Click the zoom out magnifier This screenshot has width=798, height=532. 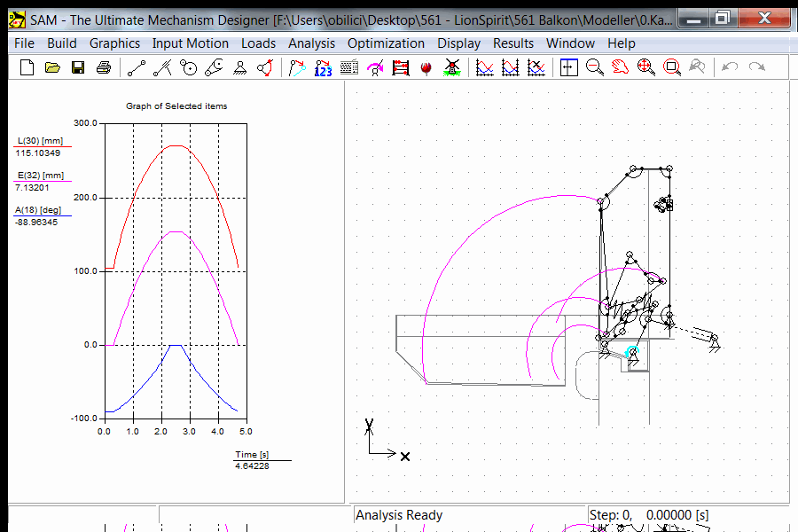click(x=595, y=67)
